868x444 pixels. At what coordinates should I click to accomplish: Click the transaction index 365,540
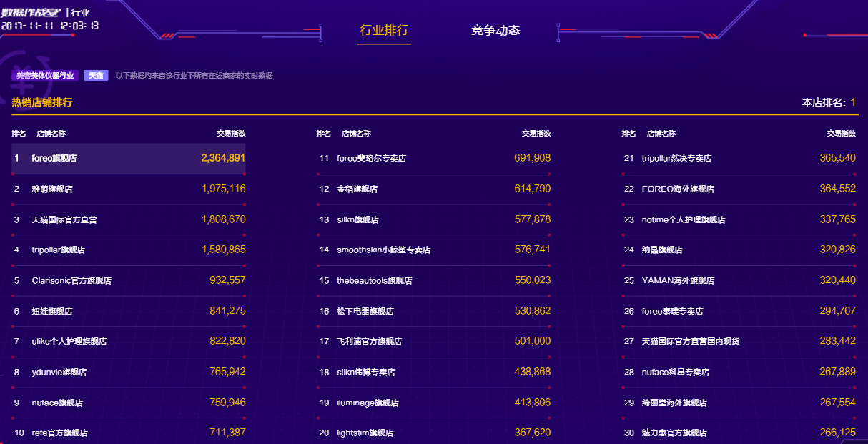838,158
